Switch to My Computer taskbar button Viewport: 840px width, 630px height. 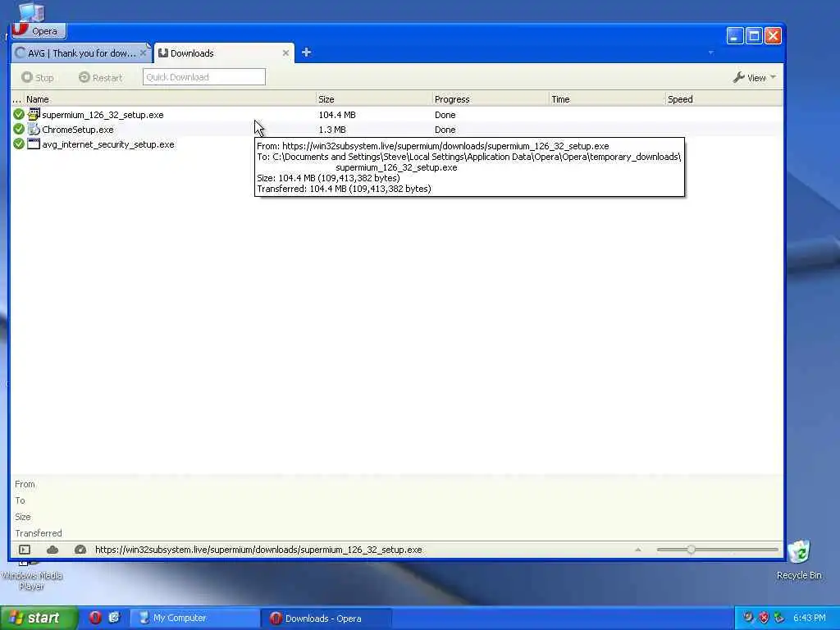point(195,619)
